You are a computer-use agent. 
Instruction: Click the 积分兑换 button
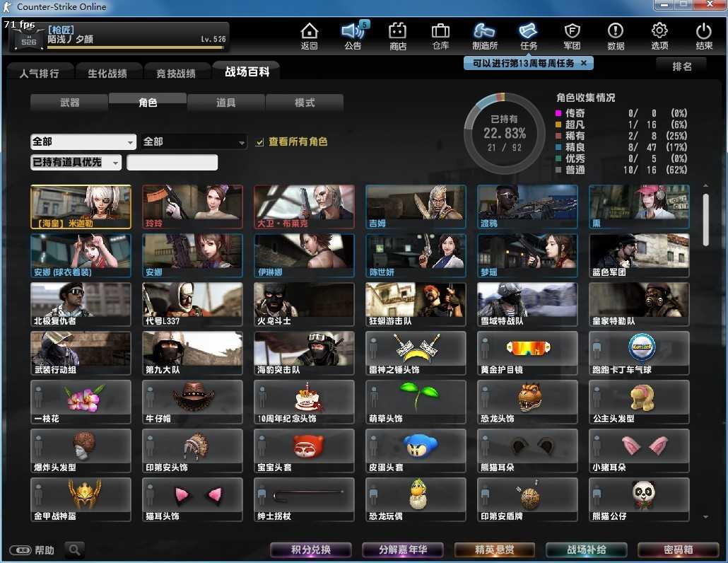point(310,550)
